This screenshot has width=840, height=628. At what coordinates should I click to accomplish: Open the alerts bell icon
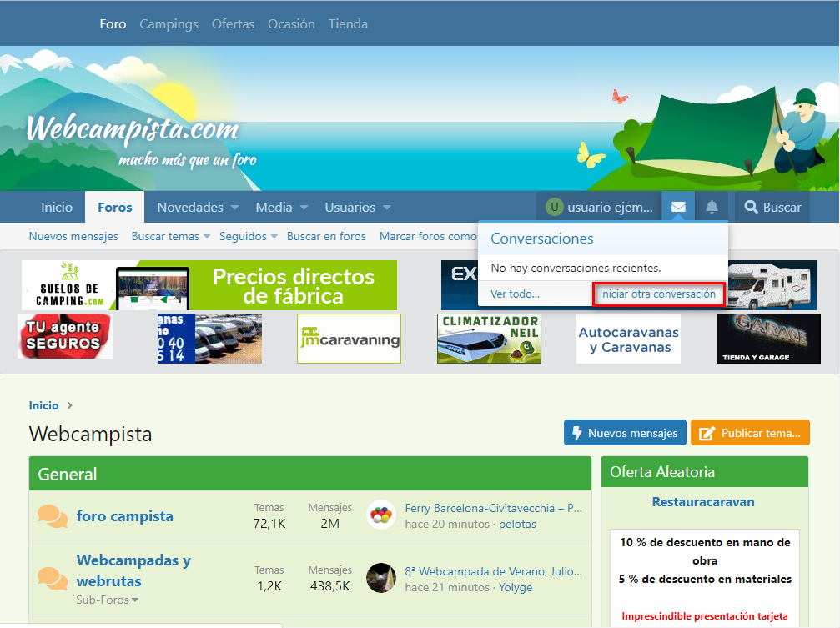point(712,207)
